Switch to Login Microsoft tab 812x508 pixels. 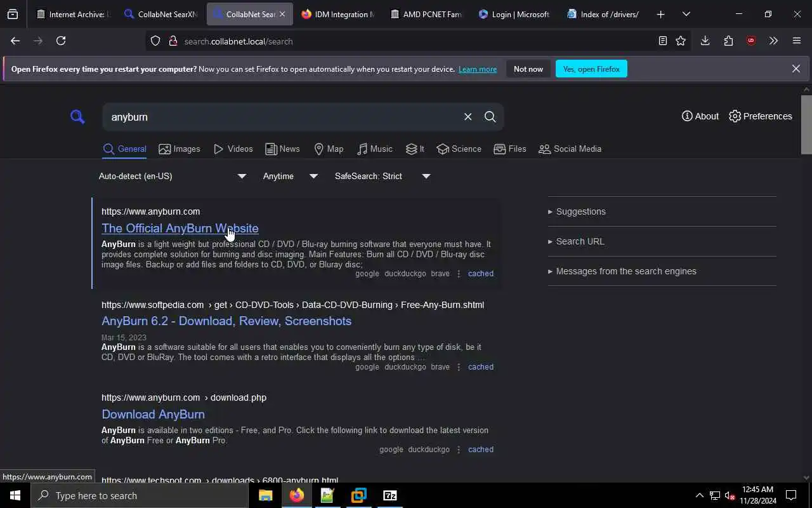pos(514,14)
